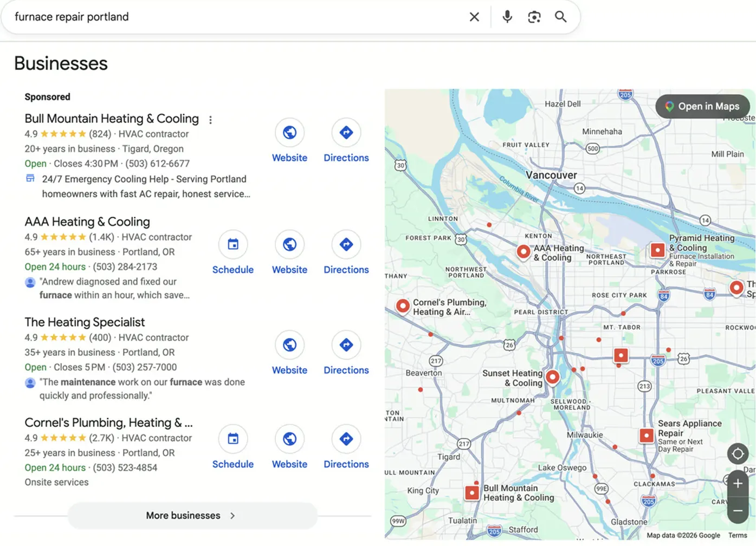Click phone number (503) 523-4854
Screen dimensions: 756x546
pos(125,467)
